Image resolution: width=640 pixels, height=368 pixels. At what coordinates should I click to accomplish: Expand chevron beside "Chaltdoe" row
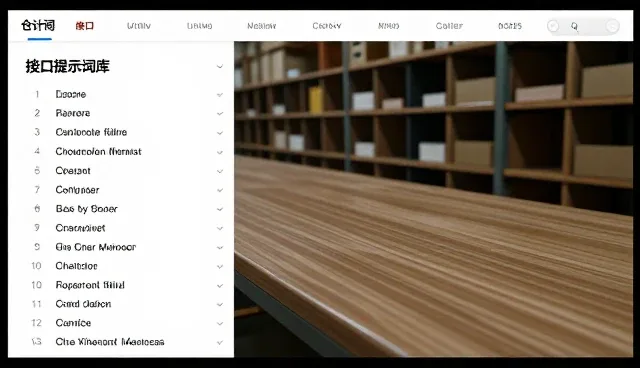pos(220,267)
